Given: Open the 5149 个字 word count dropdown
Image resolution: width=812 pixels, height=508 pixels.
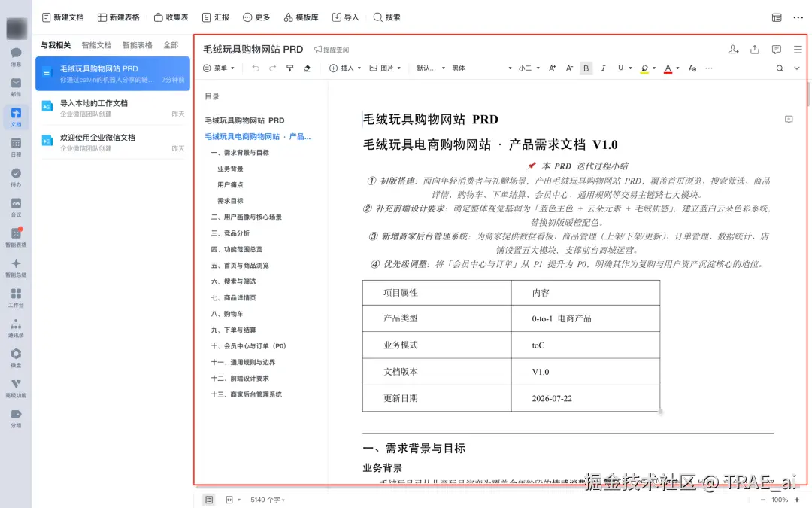Looking at the screenshot, I should 268,500.
